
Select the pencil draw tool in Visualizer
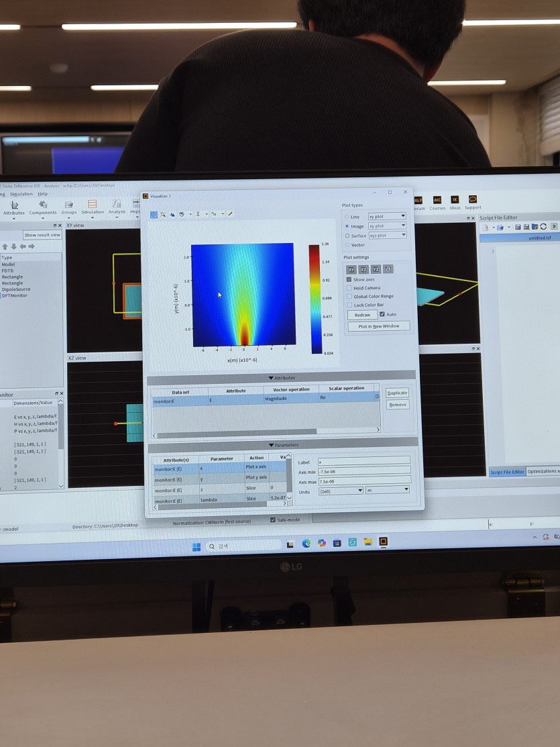[231, 214]
